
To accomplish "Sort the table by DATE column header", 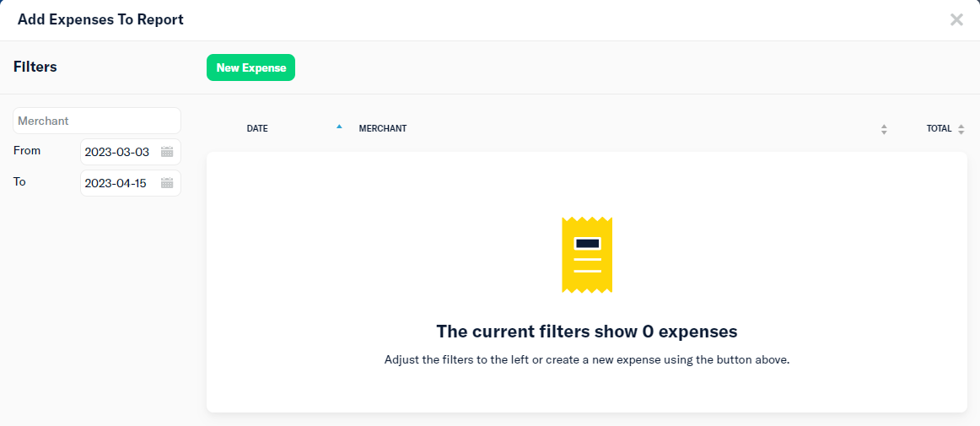I will (x=257, y=129).
